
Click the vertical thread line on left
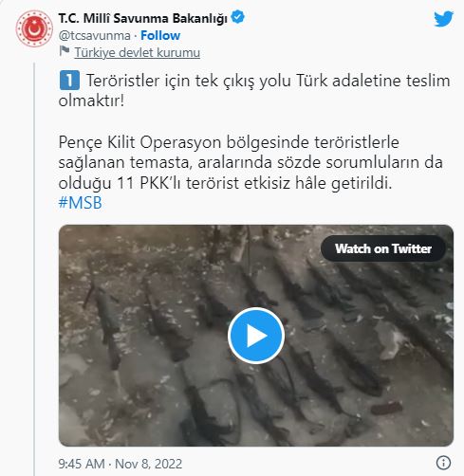click(x=34, y=268)
